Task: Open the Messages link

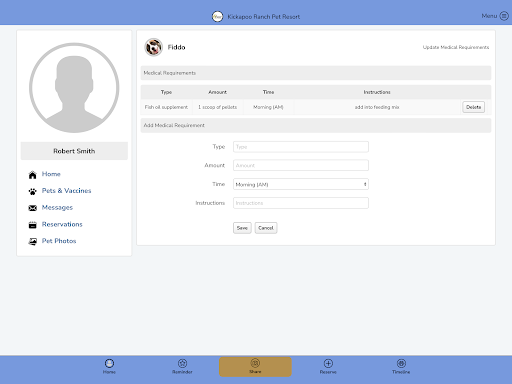Action: click(57, 207)
